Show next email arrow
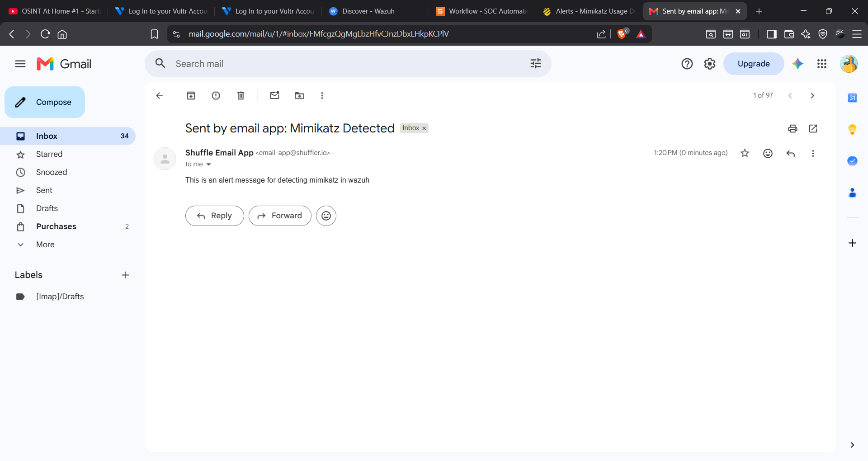The height and width of the screenshot is (461, 868). [812, 95]
